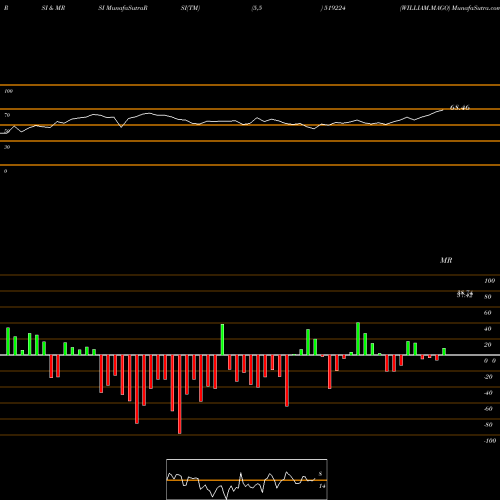Click the MR axis label 40

tap(488, 329)
